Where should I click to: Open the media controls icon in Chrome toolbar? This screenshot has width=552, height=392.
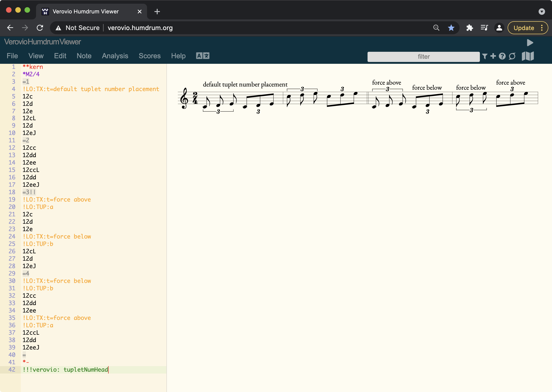click(485, 28)
